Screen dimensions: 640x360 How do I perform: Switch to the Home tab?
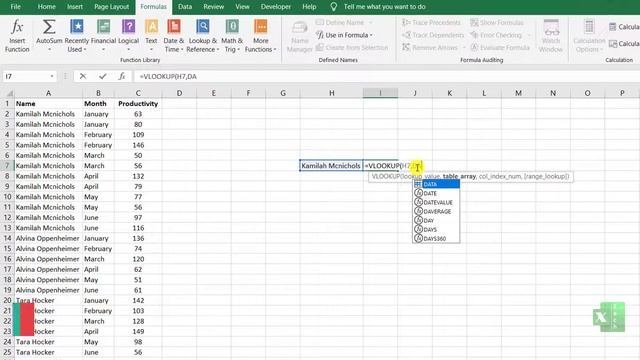(x=47, y=7)
